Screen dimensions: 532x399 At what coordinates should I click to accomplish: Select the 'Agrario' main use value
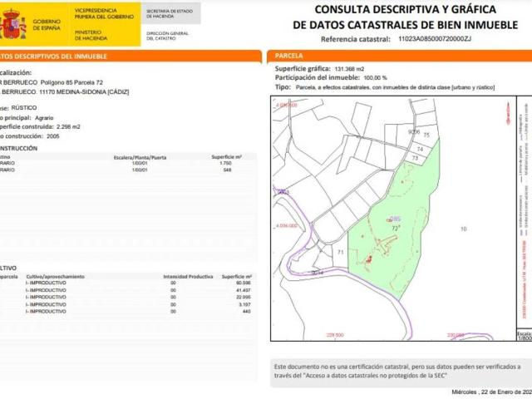(x=44, y=118)
